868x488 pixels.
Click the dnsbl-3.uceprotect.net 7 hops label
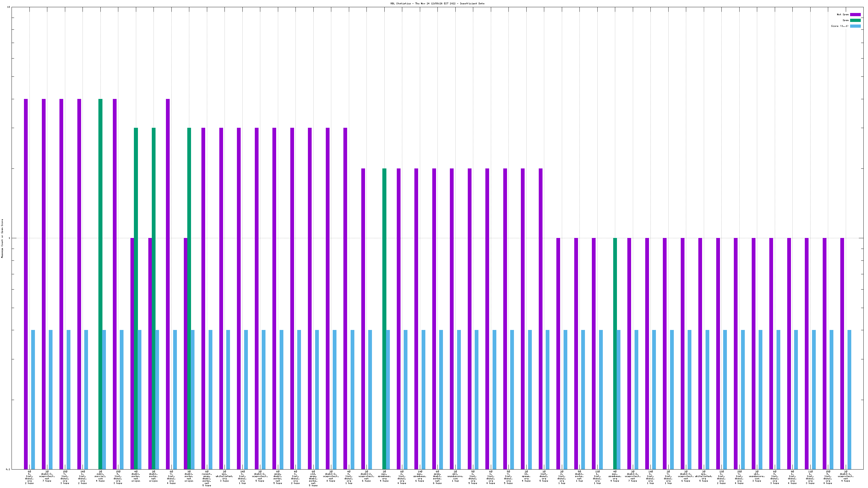click(47, 476)
